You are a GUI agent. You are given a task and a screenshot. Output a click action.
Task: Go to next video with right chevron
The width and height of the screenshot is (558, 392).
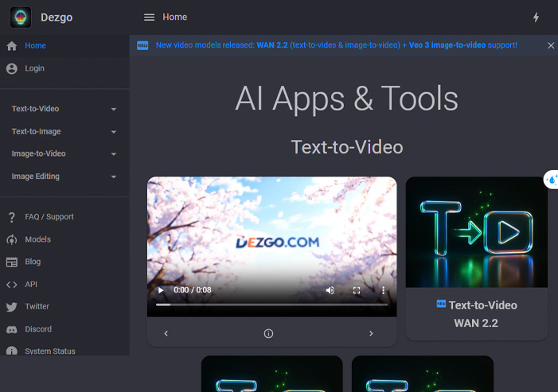click(371, 333)
